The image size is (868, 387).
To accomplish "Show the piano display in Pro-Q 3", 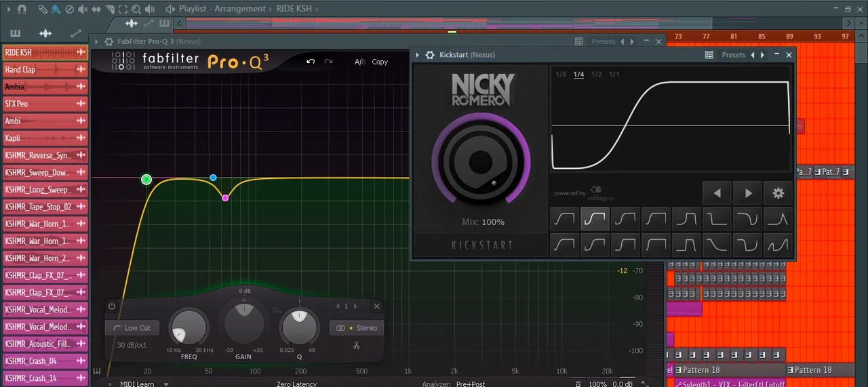I will tap(97, 371).
